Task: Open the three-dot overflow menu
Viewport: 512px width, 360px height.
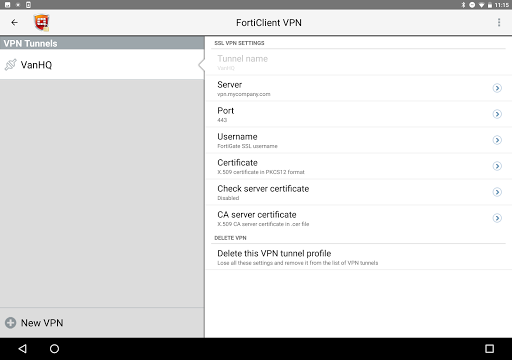Action: (499, 22)
